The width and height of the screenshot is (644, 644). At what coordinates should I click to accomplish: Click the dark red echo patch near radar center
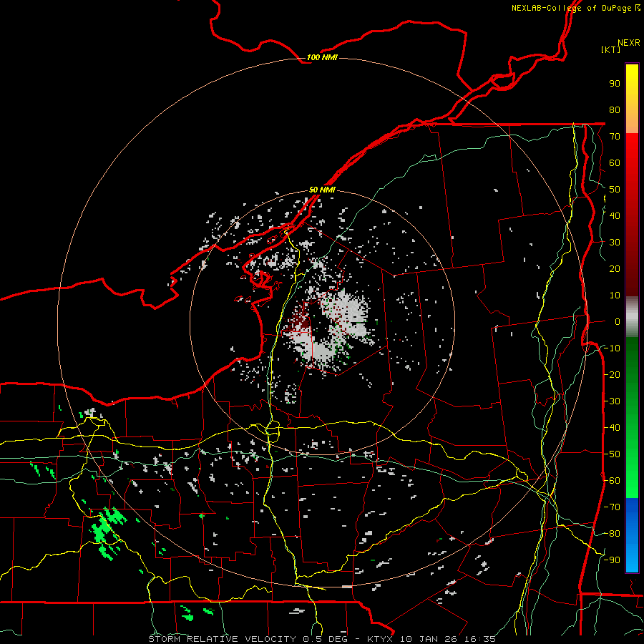(299, 321)
